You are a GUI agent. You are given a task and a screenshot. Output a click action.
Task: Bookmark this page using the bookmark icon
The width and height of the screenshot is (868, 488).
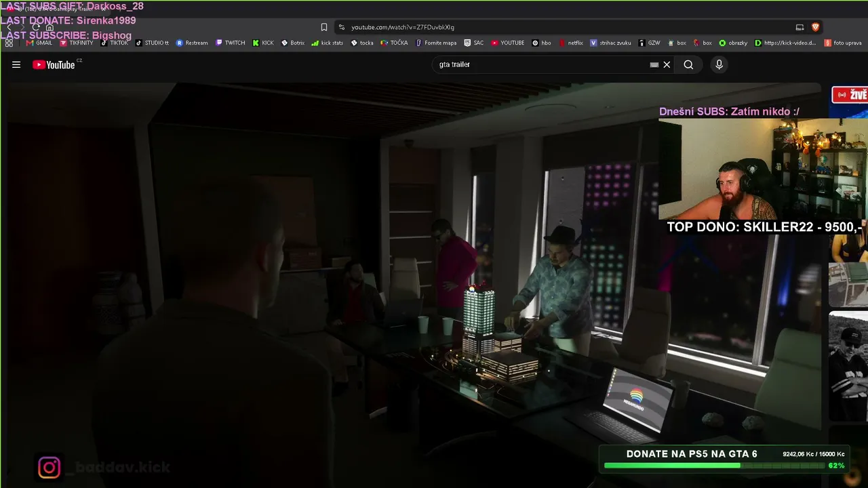(x=324, y=27)
